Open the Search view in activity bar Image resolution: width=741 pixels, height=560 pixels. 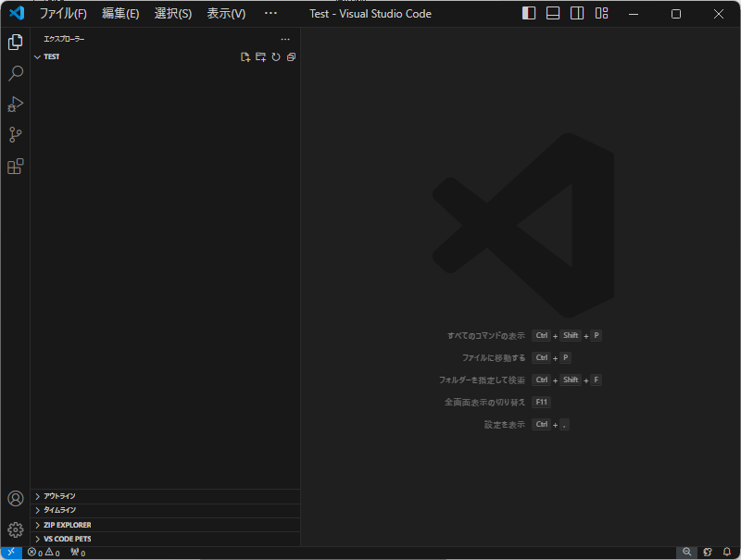click(x=15, y=73)
